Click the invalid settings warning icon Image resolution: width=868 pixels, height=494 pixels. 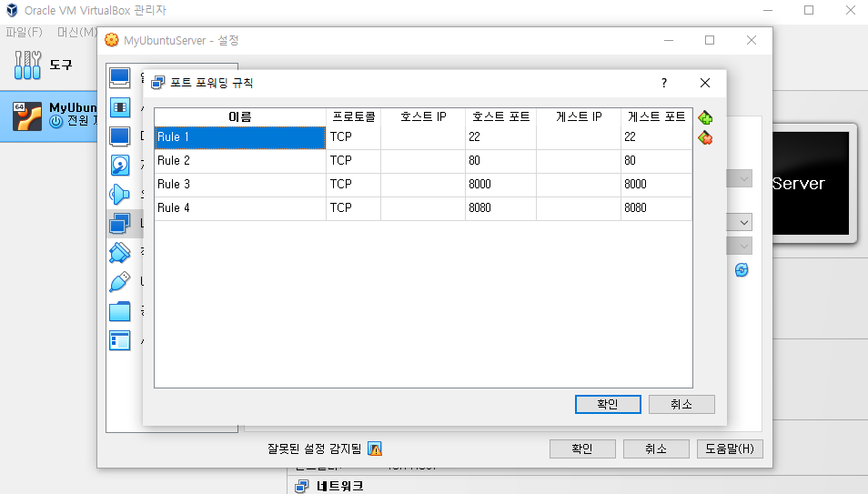[375, 449]
